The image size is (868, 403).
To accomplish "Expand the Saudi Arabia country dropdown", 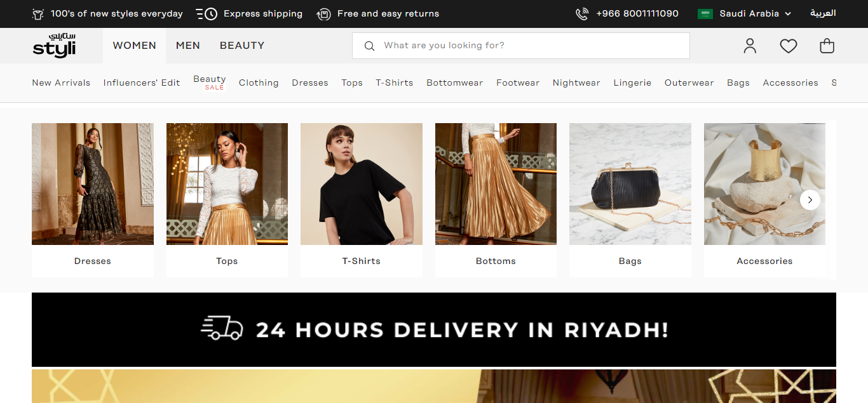I will coord(788,14).
